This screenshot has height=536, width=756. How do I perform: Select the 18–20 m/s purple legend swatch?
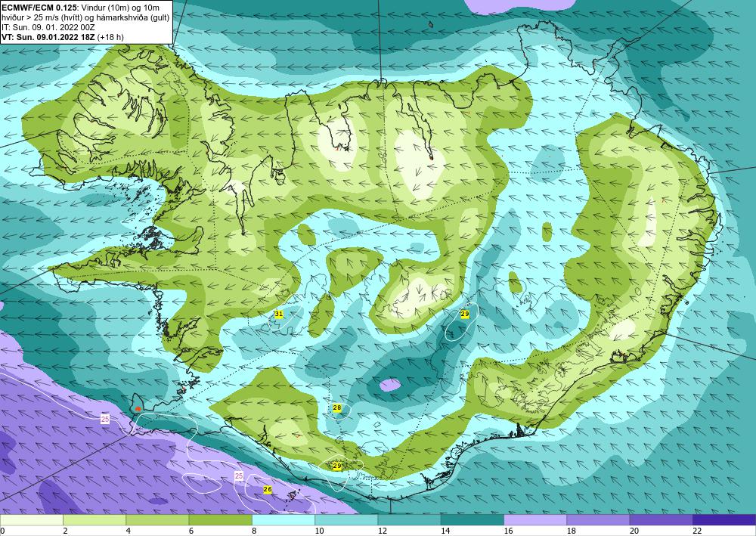click(x=598, y=520)
